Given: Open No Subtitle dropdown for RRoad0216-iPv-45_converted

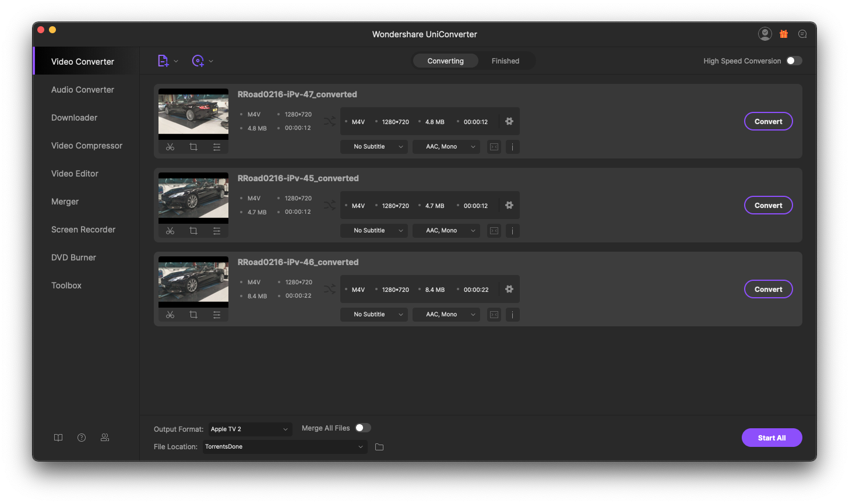Looking at the screenshot, I should click(374, 231).
